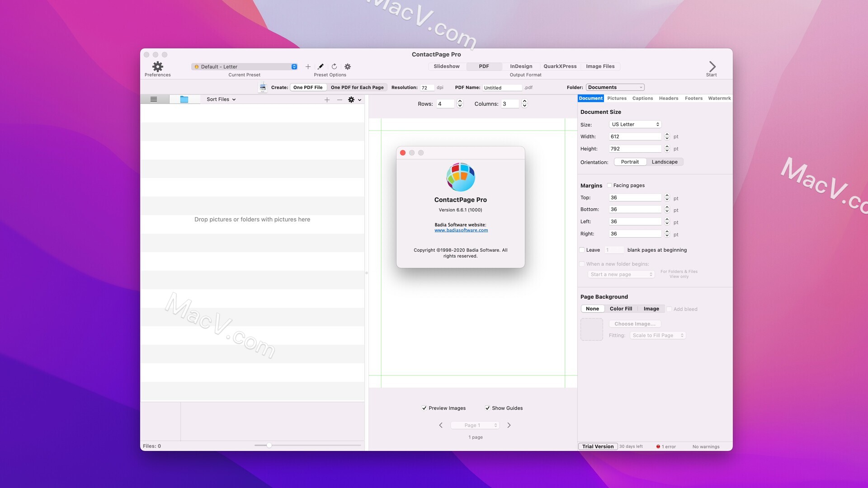This screenshot has width=868, height=488.
Task: Select Landscape orientation
Action: click(x=665, y=162)
